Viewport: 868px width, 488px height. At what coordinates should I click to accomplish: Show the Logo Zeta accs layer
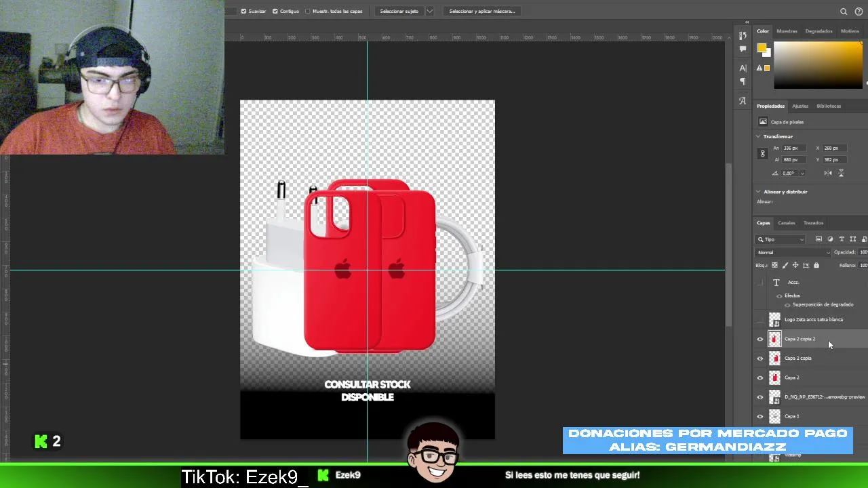760,320
